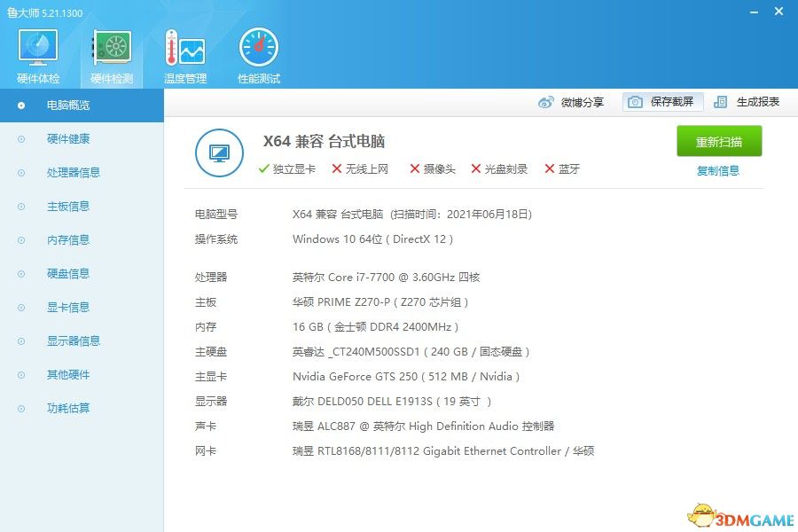The width and height of the screenshot is (798, 532).
Task: Click the 16 GB 金士顿 DDR4 memory value
Action: tap(376, 327)
